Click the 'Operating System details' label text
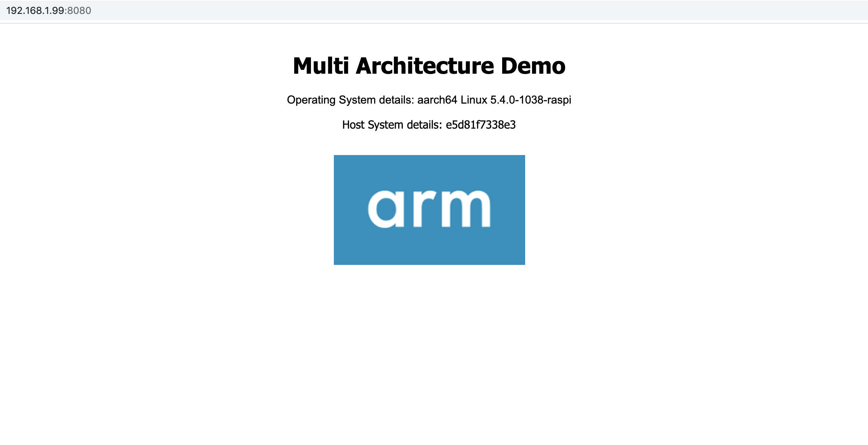 [350, 100]
